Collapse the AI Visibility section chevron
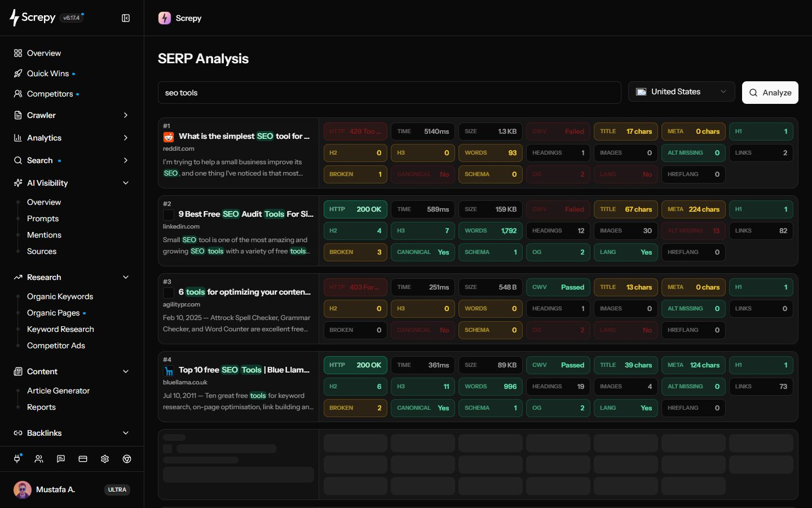 [126, 183]
